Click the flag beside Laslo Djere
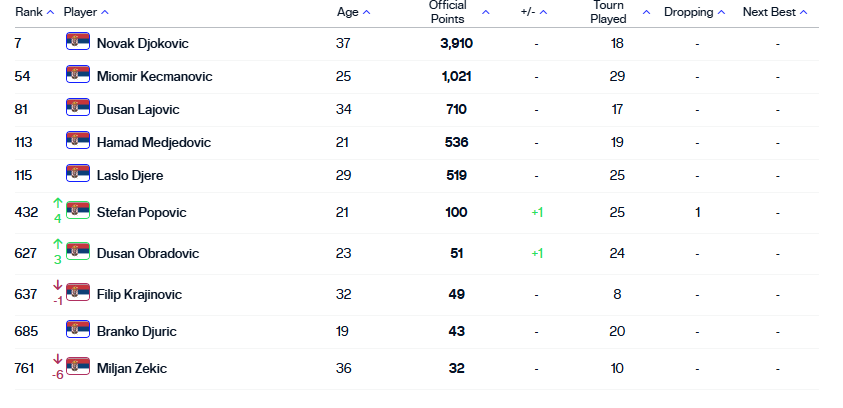 (78, 175)
